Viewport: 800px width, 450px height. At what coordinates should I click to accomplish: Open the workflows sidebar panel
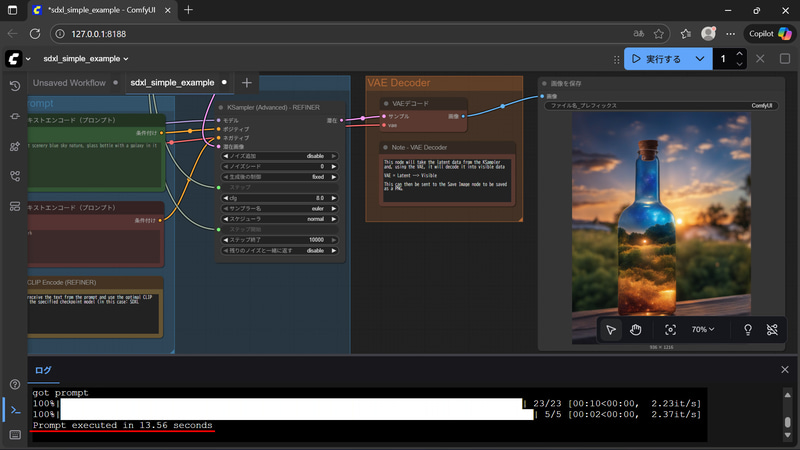coord(15,177)
